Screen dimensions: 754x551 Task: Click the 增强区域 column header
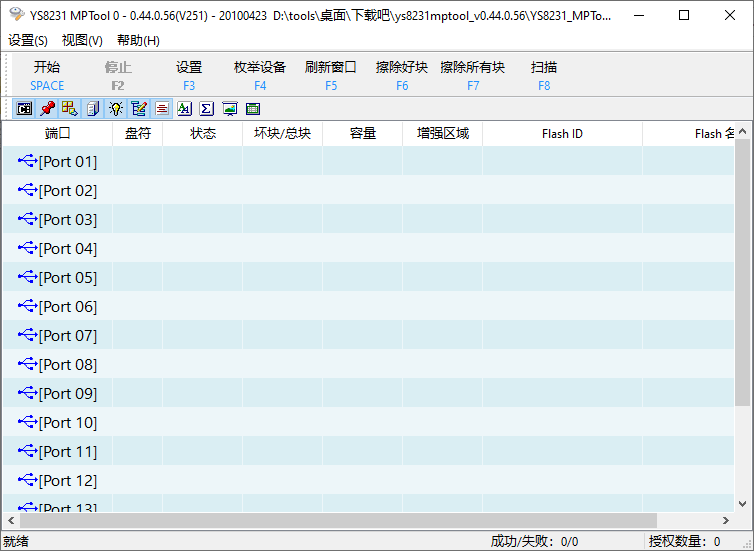442,134
